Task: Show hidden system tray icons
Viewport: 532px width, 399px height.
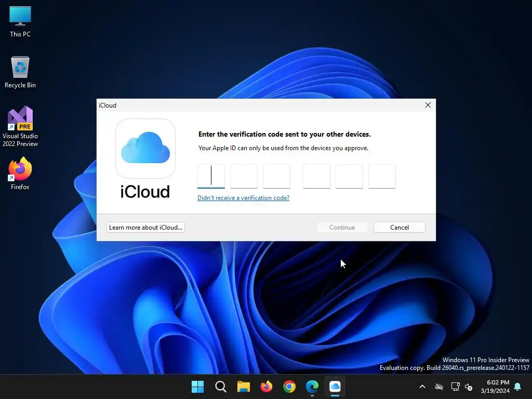Action: pos(422,387)
